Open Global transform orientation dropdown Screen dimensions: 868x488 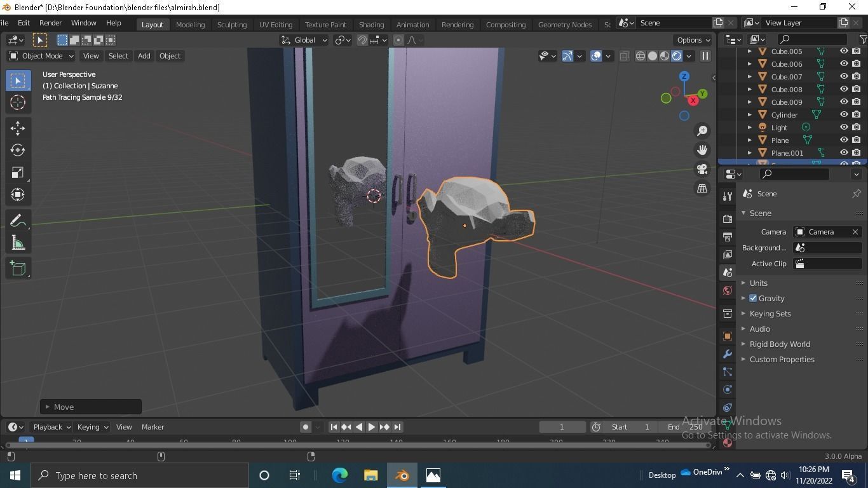pyautogui.click(x=304, y=40)
